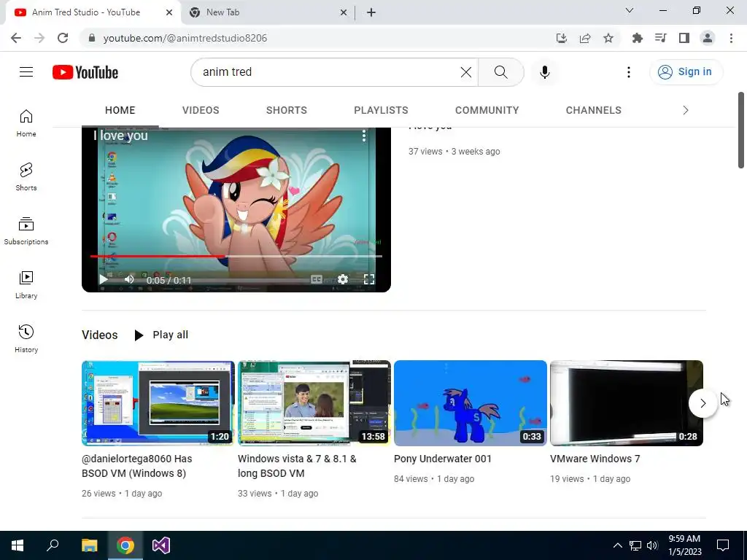
Task: Toggle closed captions on featured video
Action: [317, 279]
